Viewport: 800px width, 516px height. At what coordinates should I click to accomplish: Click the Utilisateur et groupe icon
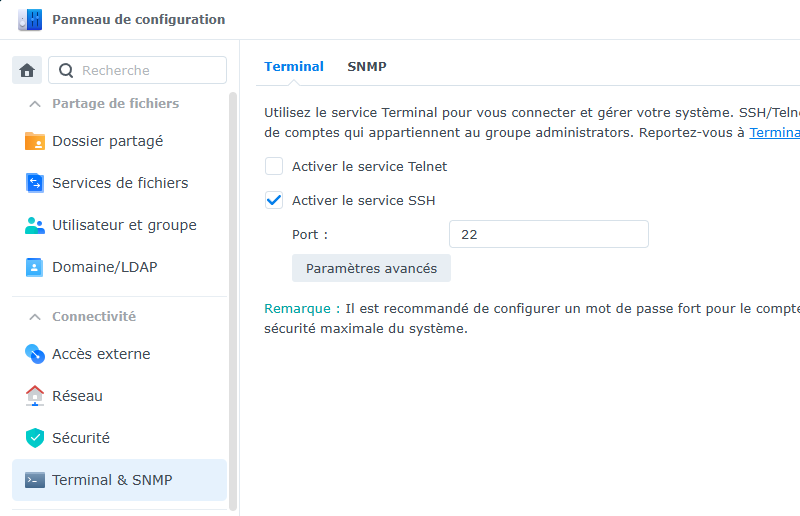click(x=35, y=225)
